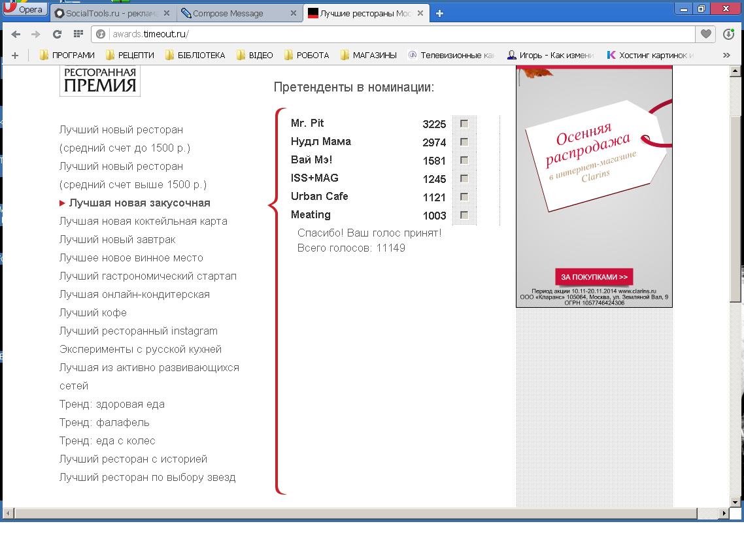This screenshot has width=744, height=560.
Task: Open the ВІДЕО bookmark folder
Action: [x=255, y=55]
